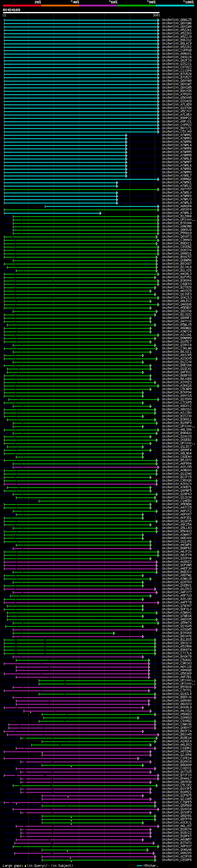The width and height of the screenshot is (197, 868).
Task: Select the UniRef100_Q8KMJ8 label
Action: pyautogui.click(x=177, y=230)
